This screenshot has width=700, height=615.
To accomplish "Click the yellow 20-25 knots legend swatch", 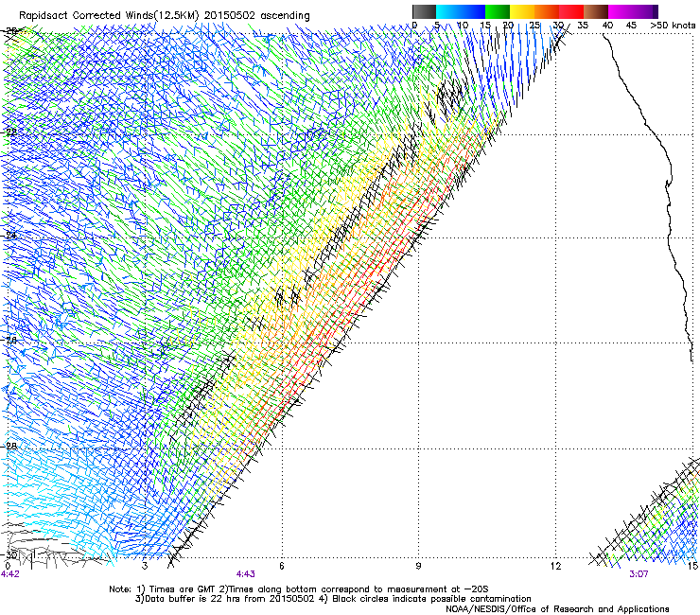I will [522, 11].
